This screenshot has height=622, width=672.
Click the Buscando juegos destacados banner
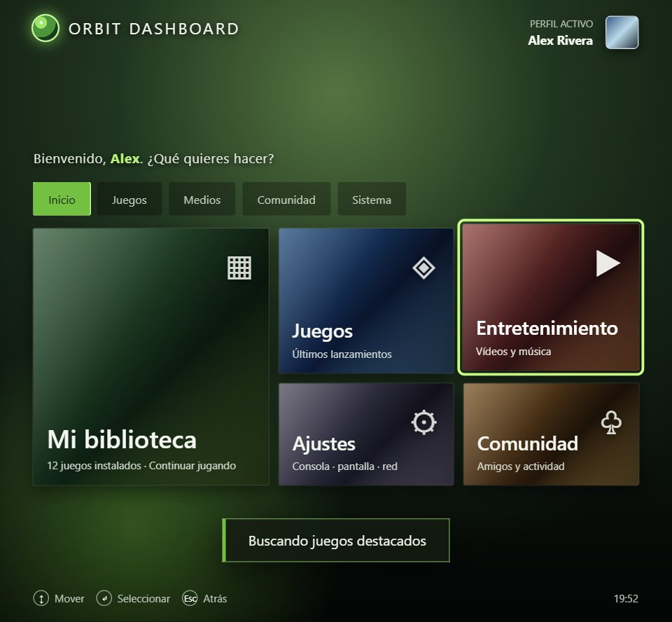click(336, 541)
